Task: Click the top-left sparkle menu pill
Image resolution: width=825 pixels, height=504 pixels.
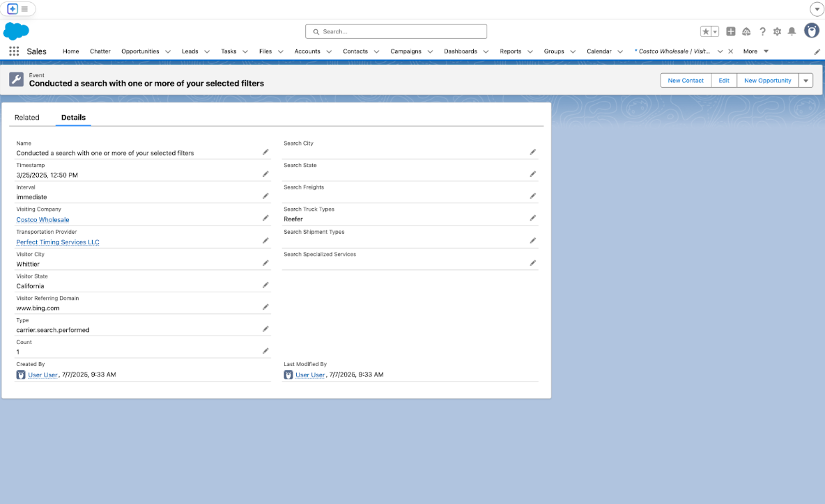Action: pos(18,9)
